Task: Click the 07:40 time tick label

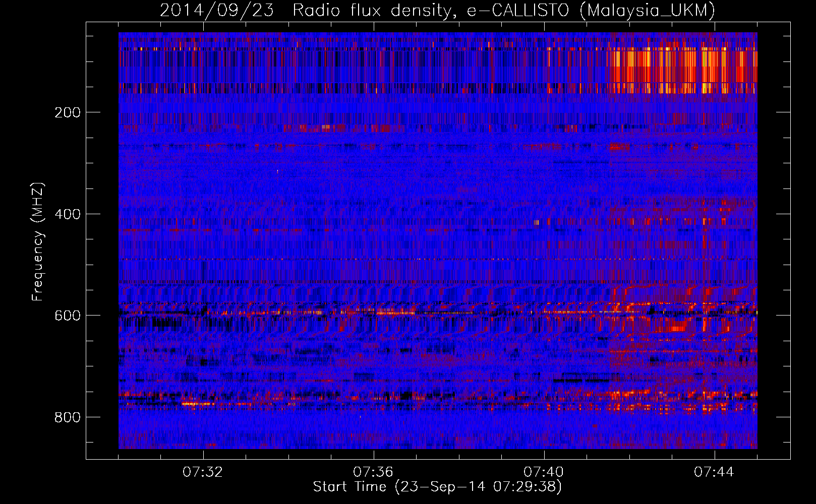Action: click(x=544, y=472)
